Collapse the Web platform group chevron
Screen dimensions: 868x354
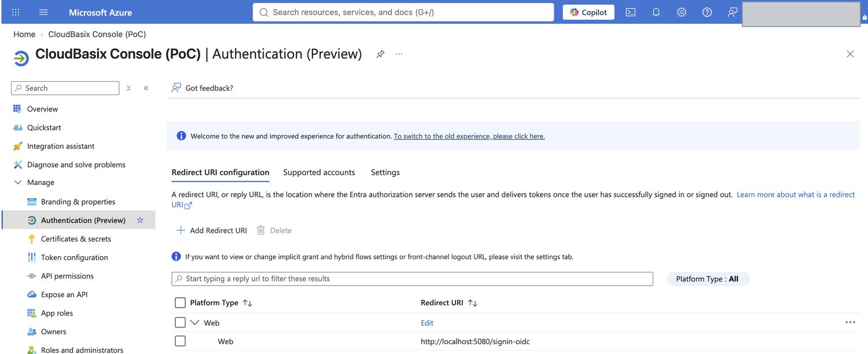[x=194, y=323]
